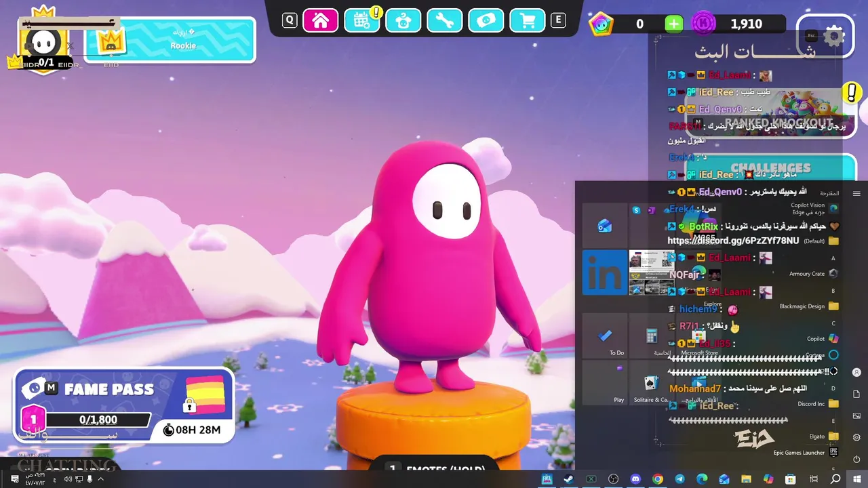The width and height of the screenshot is (868, 488).
Task: Open the LinkedIn tile in Start menu
Action: [605, 272]
